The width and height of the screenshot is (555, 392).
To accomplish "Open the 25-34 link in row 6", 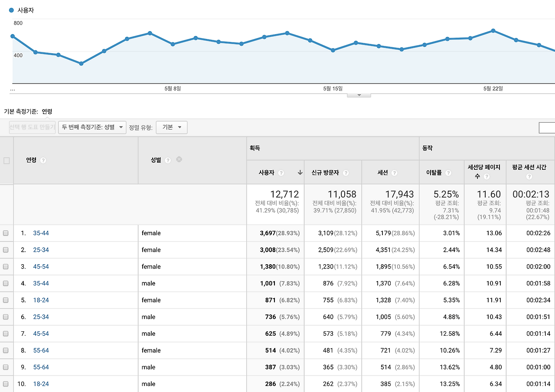I will (x=41, y=317).
